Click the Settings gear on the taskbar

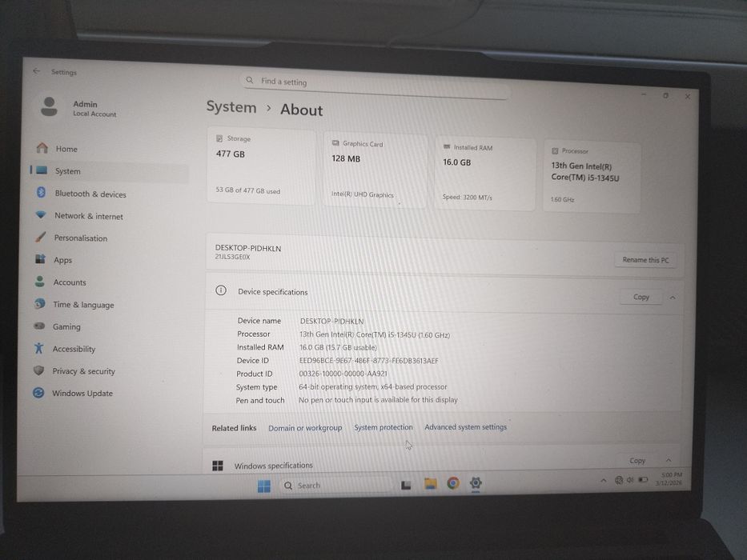coord(476,482)
